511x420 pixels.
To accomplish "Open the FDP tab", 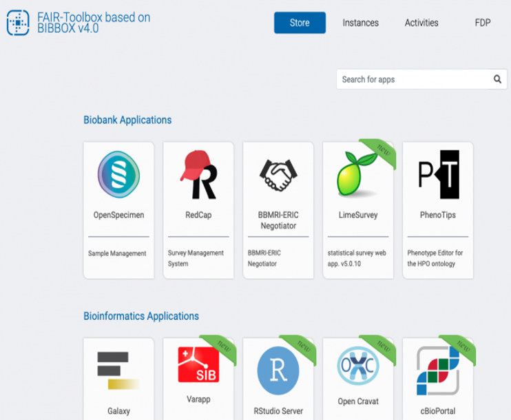I will (482, 23).
